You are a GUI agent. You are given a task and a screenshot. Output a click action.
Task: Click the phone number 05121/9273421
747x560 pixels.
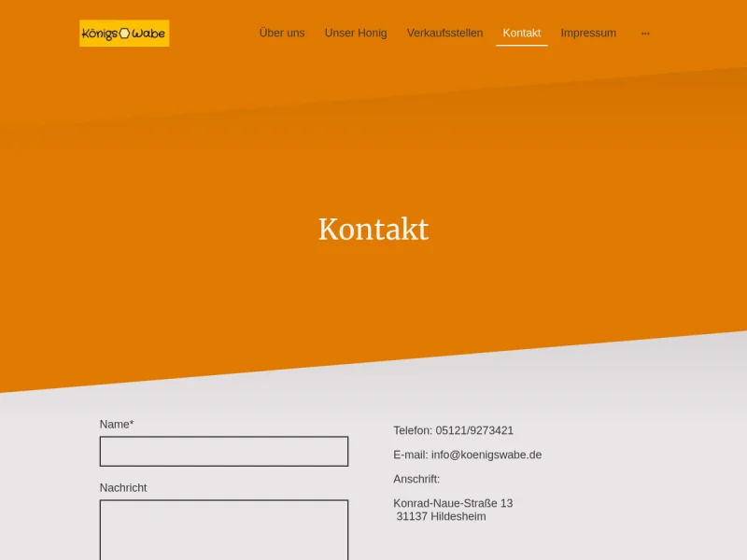pos(474,431)
